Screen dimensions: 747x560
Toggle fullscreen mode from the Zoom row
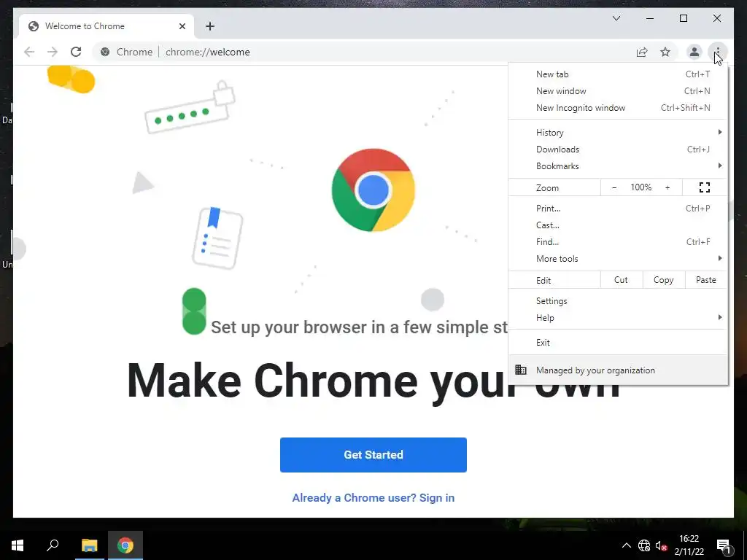705,187
